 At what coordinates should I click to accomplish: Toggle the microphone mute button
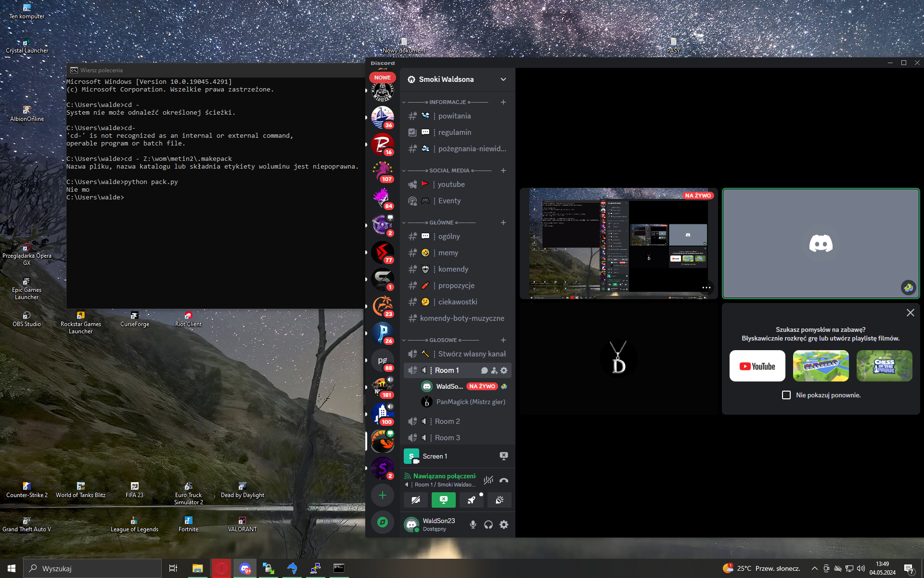coord(473,525)
